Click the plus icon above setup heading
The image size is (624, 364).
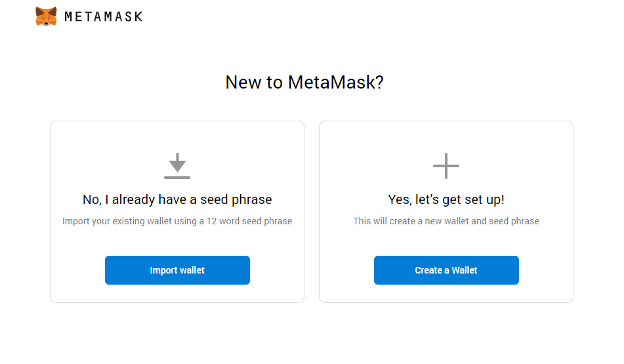coord(446,166)
